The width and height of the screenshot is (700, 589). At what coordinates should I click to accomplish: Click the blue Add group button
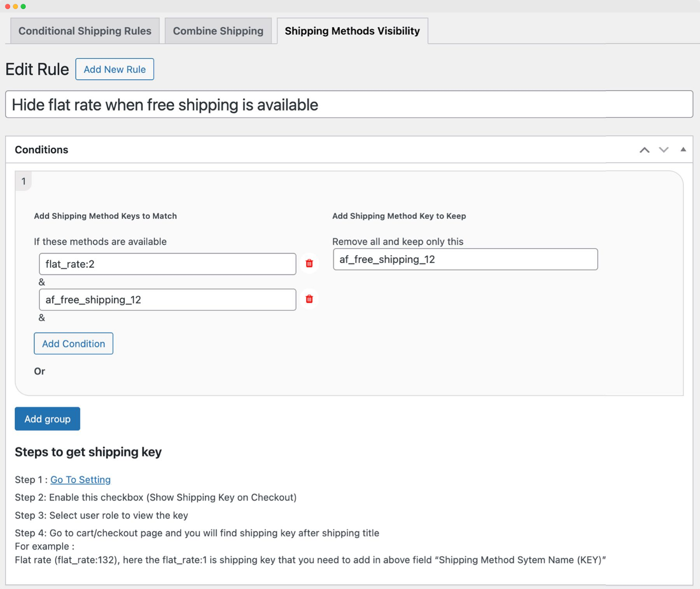tap(47, 419)
